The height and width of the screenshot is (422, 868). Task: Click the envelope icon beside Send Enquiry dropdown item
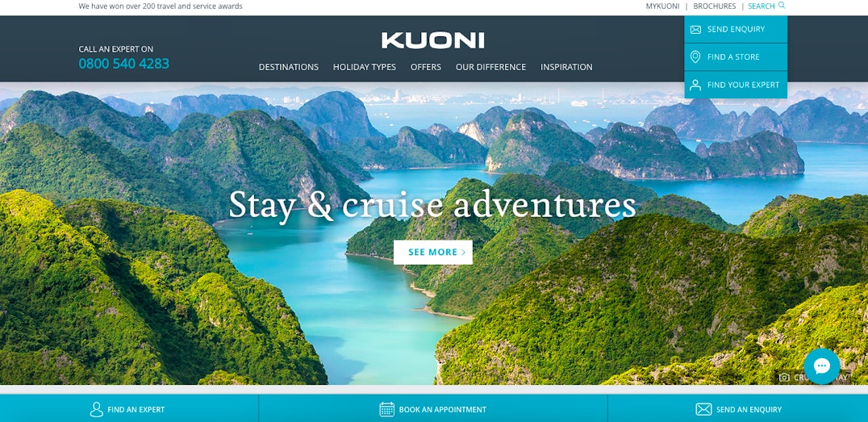click(695, 29)
